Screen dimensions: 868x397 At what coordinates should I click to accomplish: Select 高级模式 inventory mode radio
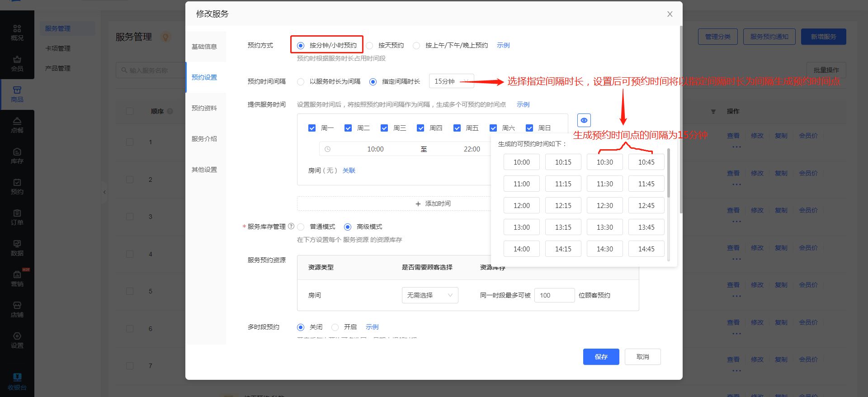(x=348, y=227)
